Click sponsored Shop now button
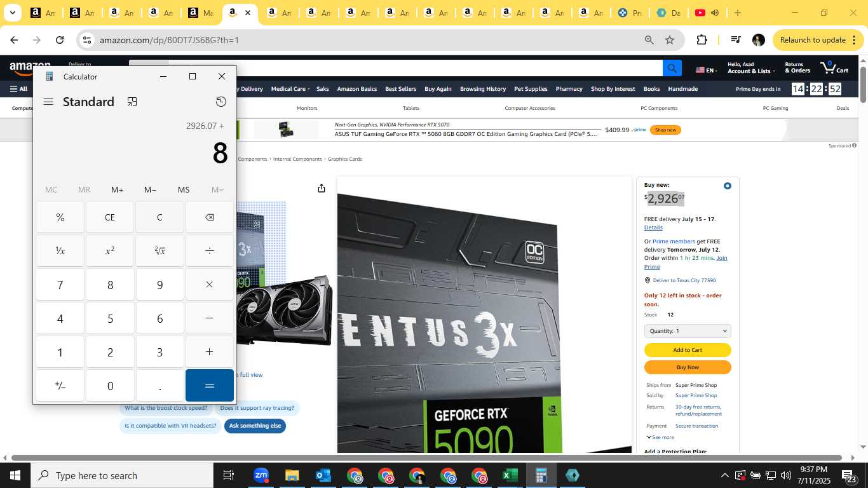Image resolution: width=868 pixels, height=488 pixels. pyautogui.click(x=665, y=130)
